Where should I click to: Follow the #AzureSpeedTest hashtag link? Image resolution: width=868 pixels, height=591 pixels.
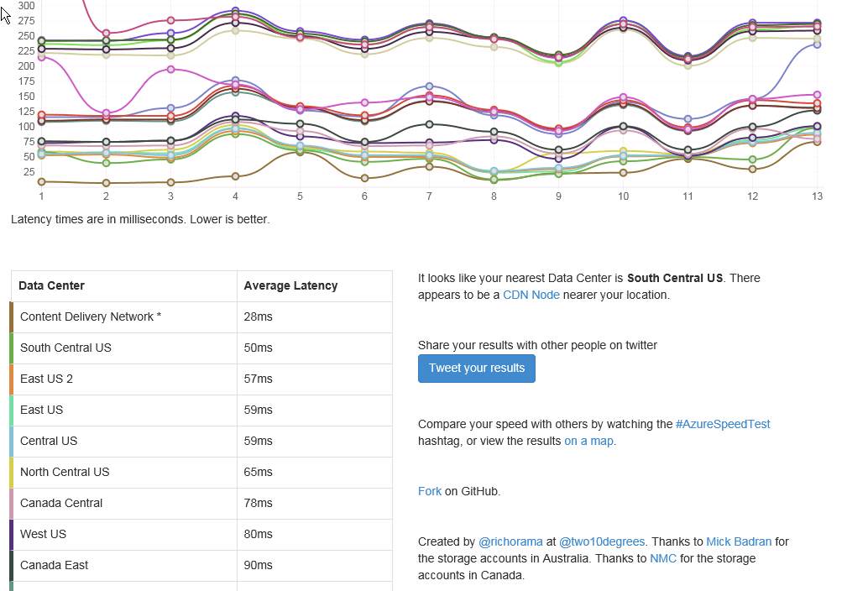click(x=723, y=424)
